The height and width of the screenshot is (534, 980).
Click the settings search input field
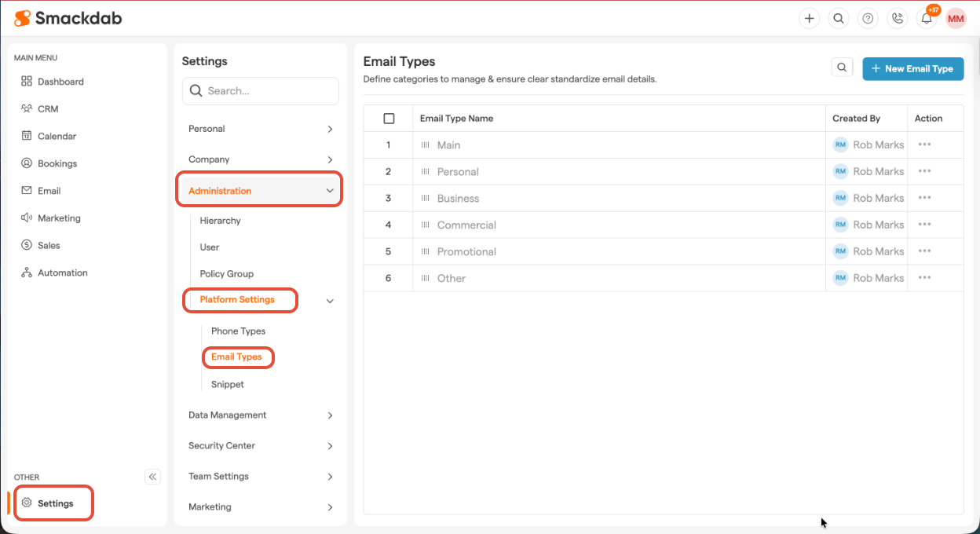267,91
